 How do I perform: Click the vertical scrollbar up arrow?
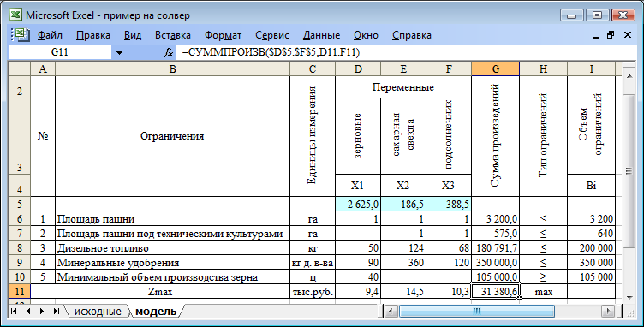(x=629, y=77)
